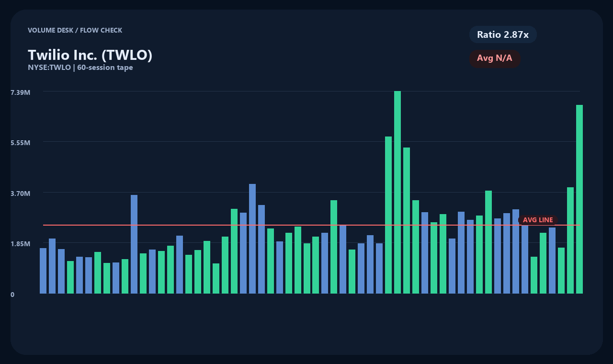Click the red average line
The height and width of the screenshot is (364, 613).
311,225
